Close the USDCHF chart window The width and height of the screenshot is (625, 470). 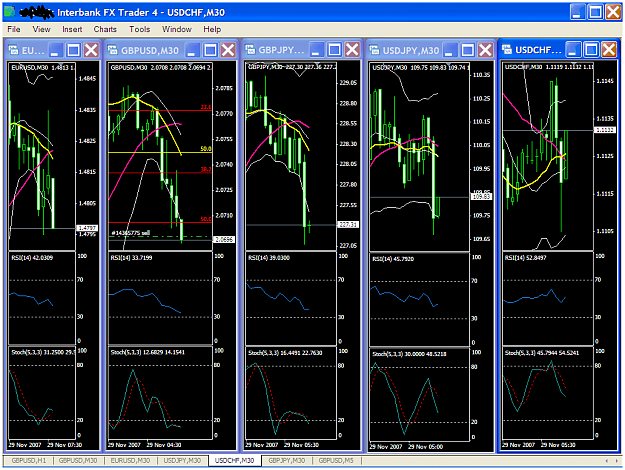(609, 50)
